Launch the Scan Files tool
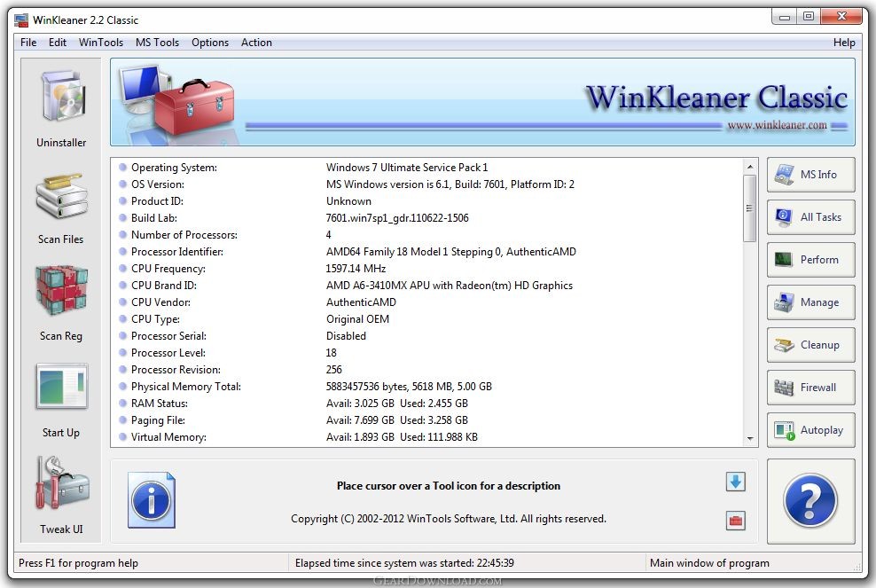The width and height of the screenshot is (876, 588). [61, 208]
